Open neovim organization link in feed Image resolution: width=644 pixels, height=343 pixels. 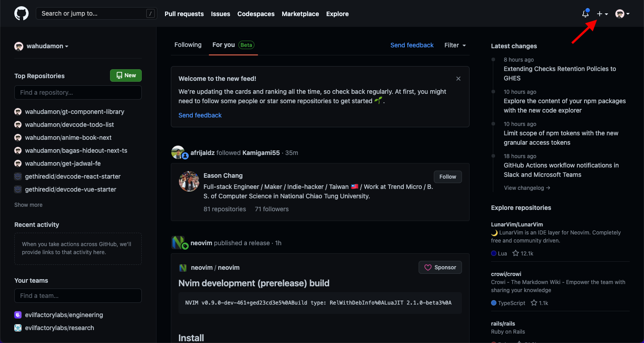click(201, 243)
